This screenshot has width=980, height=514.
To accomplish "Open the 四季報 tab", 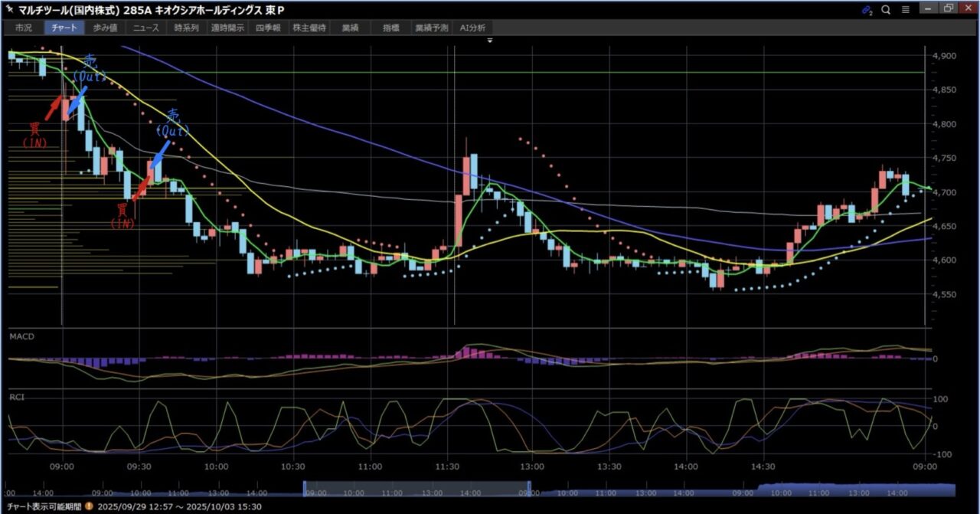I will pos(268,28).
